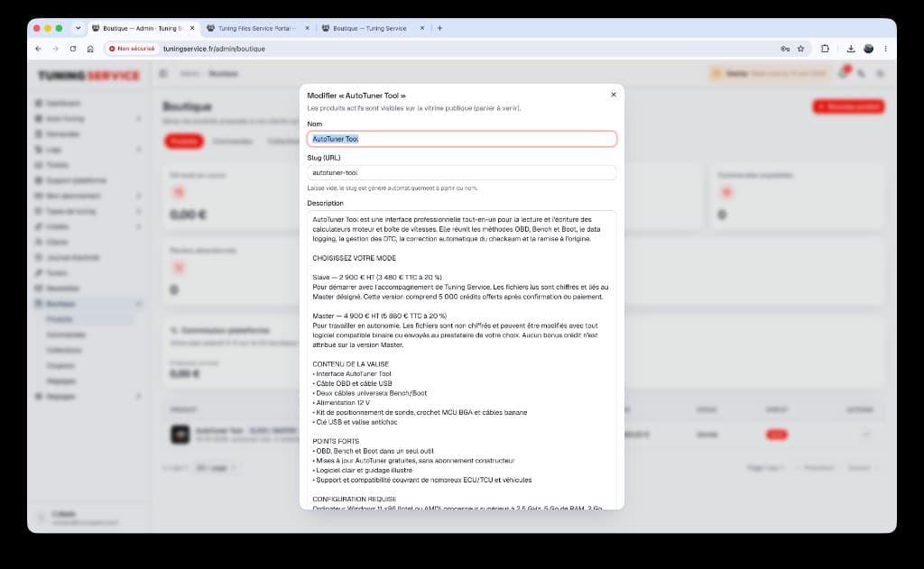Click the 'Interface AutoTuner Tool' bullet line
The image size is (924, 569).
tap(352, 373)
